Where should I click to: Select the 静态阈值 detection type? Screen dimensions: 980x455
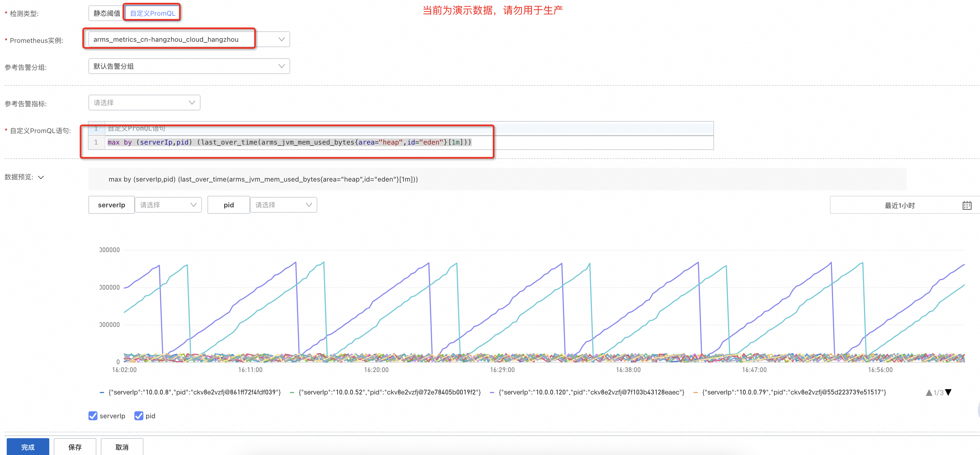tap(106, 13)
